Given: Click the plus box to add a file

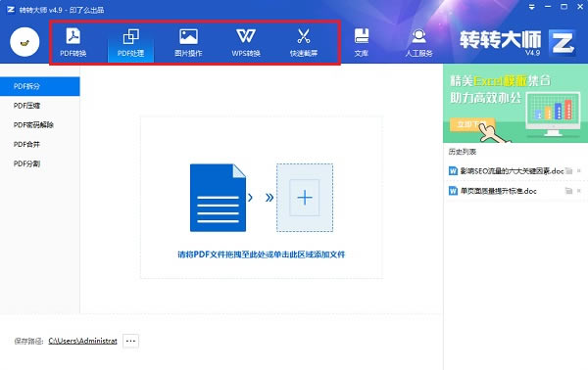Looking at the screenshot, I should (x=305, y=198).
